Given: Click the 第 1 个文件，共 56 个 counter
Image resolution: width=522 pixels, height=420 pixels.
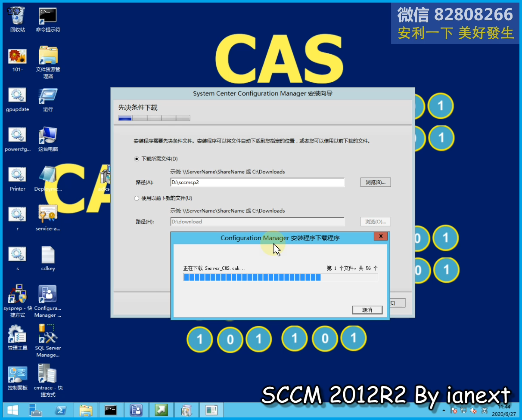Looking at the screenshot, I should point(352,268).
